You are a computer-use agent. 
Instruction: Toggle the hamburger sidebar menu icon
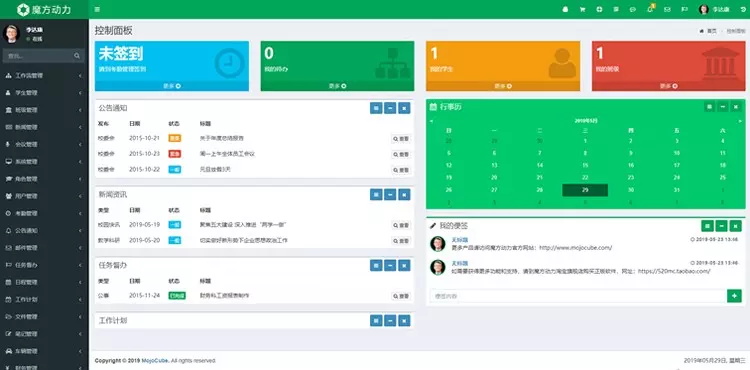[97, 9]
